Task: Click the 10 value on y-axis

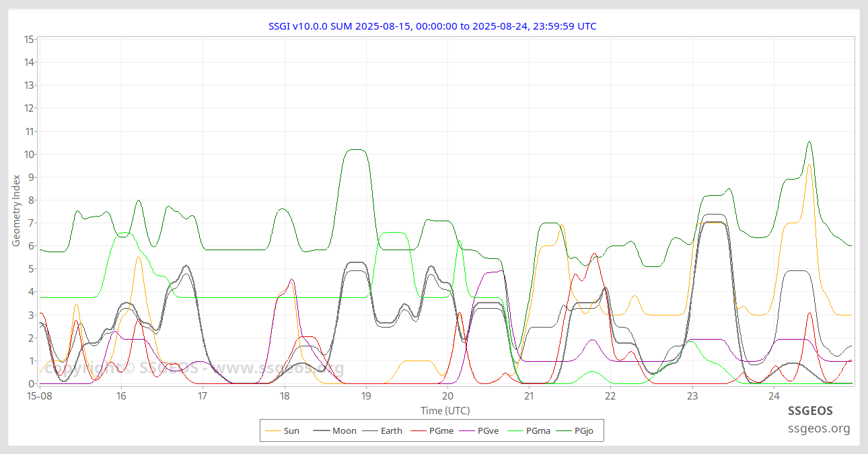Action: click(x=28, y=154)
